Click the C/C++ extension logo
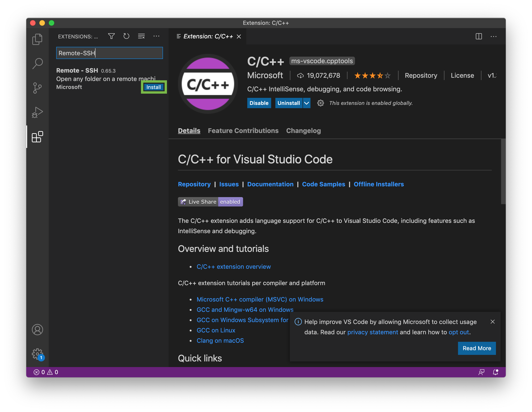The image size is (532, 412). tap(208, 84)
